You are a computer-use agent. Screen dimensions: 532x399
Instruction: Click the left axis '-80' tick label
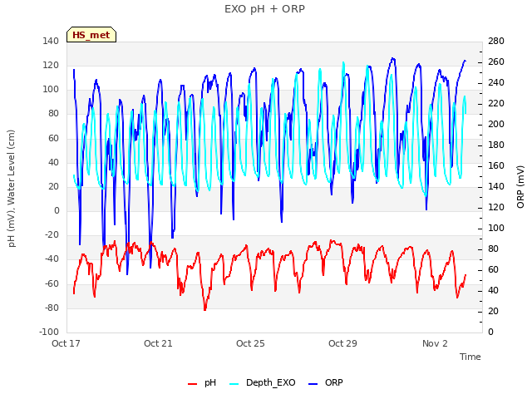51,308
